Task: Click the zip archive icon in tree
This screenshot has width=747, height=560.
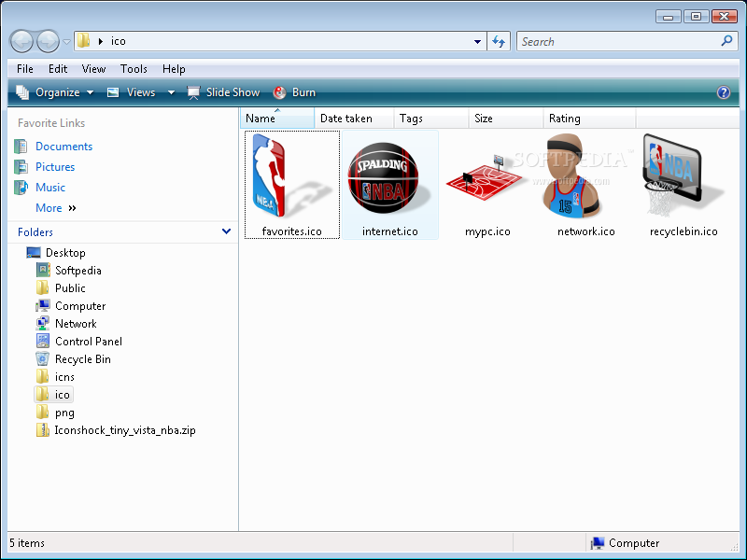Action: pos(42,430)
